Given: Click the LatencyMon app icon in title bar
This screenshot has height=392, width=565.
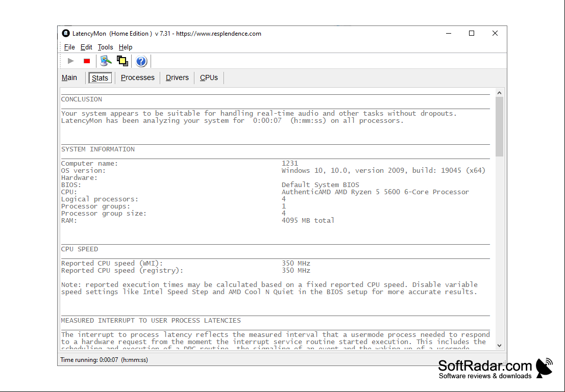Looking at the screenshot, I should pos(65,34).
